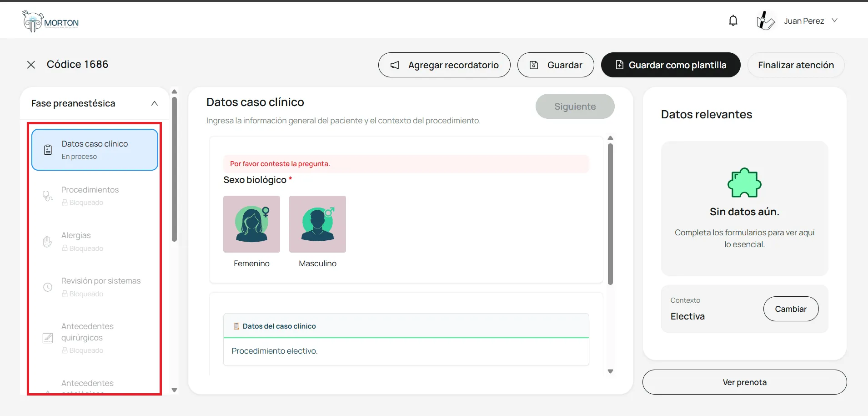Click the Masculino label text
868x416 pixels.
(317, 264)
